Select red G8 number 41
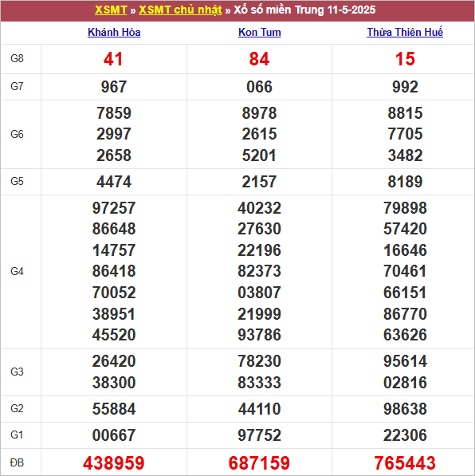The height and width of the screenshot is (476, 475). coord(113,59)
